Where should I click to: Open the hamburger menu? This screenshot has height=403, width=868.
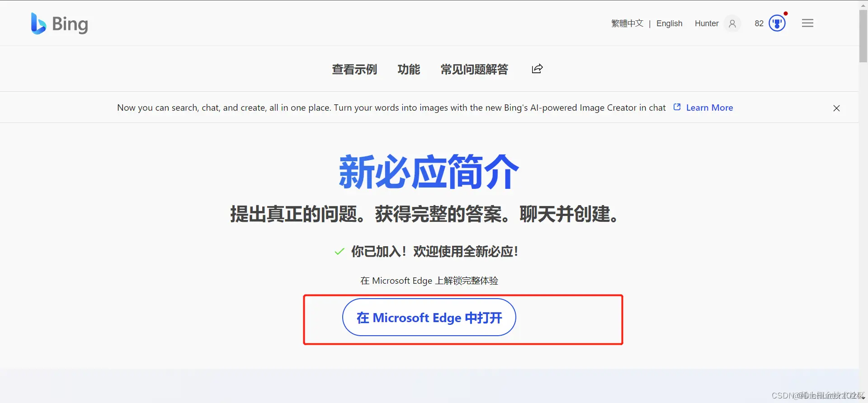807,23
